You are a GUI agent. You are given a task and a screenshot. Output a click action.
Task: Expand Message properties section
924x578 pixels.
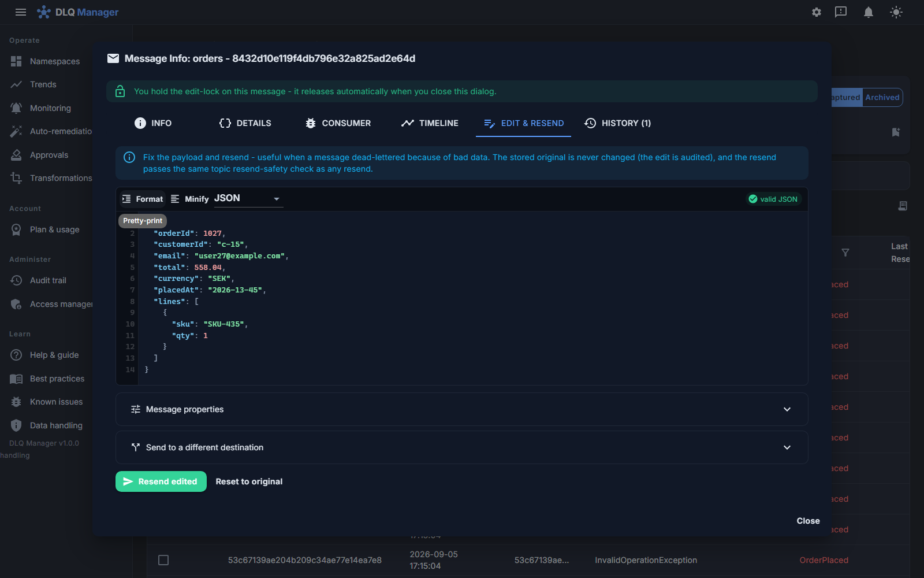pyautogui.click(x=461, y=409)
